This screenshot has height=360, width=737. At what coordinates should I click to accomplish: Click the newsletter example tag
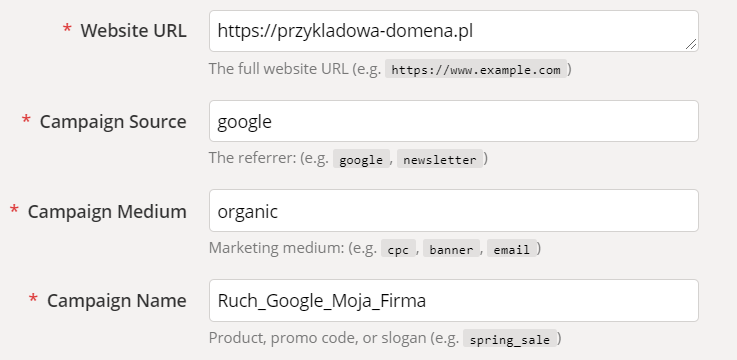(439, 159)
